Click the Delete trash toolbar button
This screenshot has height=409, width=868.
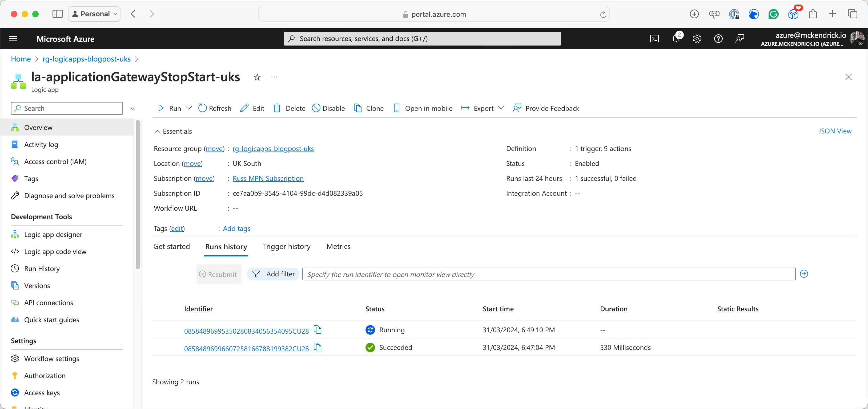coord(290,108)
